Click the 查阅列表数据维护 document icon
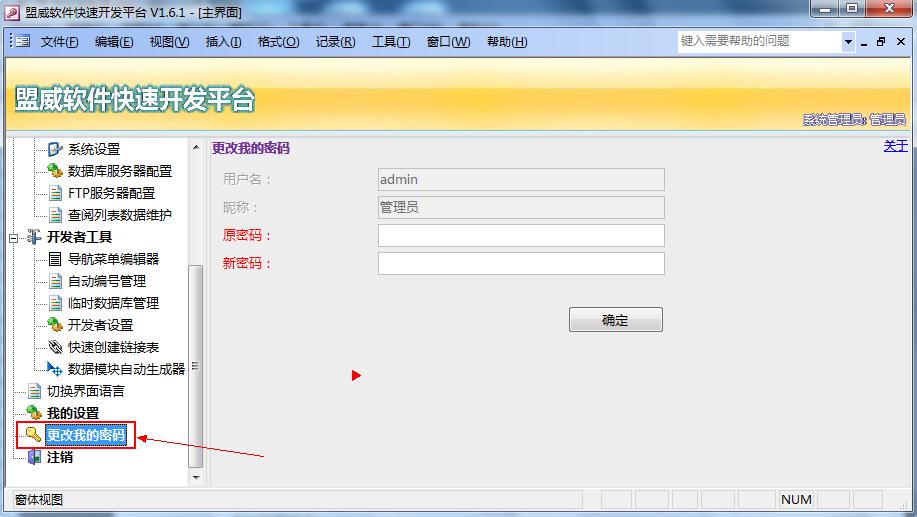This screenshot has height=517, width=917. pyautogui.click(x=55, y=215)
